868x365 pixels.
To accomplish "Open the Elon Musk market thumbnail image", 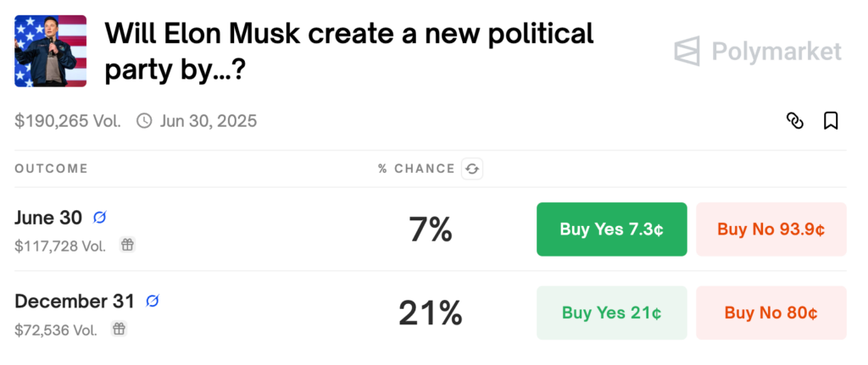I will [x=50, y=51].
